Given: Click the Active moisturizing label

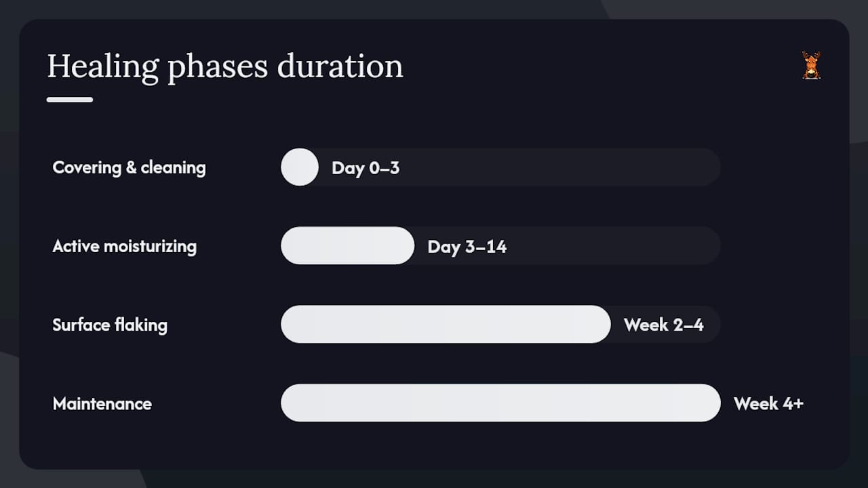Looking at the screenshot, I should (x=125, y=246).
